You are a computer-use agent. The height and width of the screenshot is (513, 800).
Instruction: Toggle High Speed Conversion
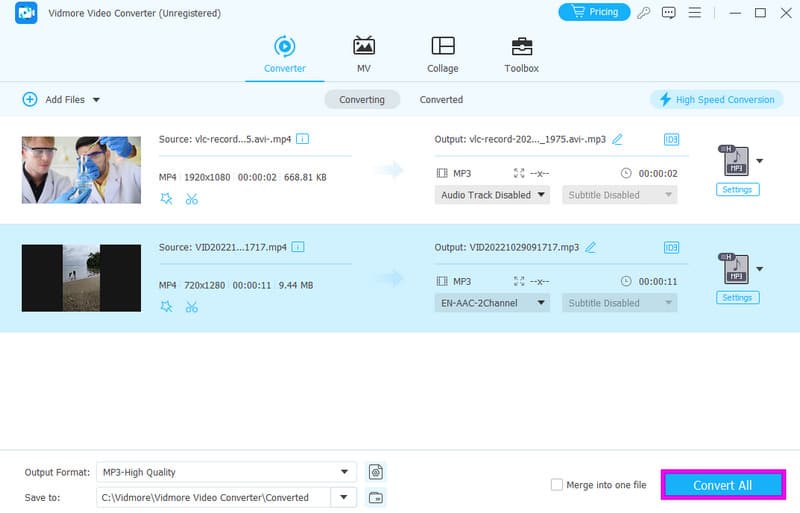(715, 99)
